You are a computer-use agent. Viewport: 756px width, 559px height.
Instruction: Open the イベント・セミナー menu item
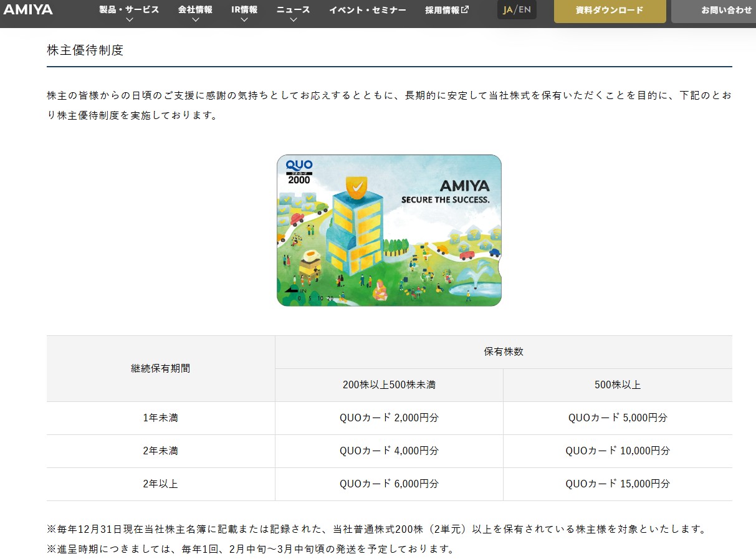pos(367,10)
